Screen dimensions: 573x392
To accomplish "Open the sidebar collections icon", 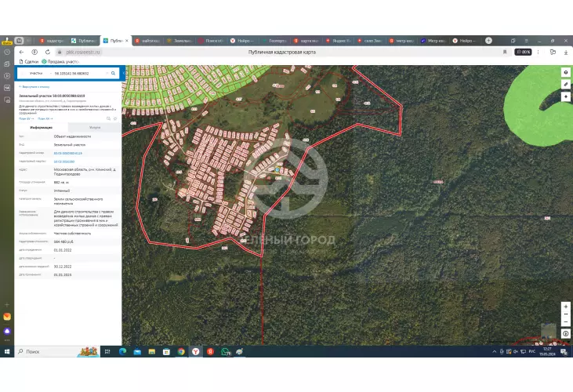I will 7,64.
